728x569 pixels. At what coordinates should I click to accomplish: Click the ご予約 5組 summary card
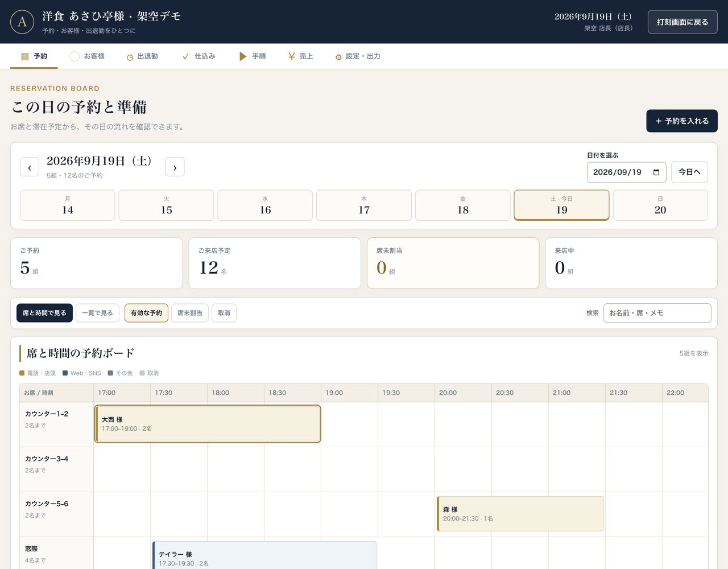click(96, 263)
